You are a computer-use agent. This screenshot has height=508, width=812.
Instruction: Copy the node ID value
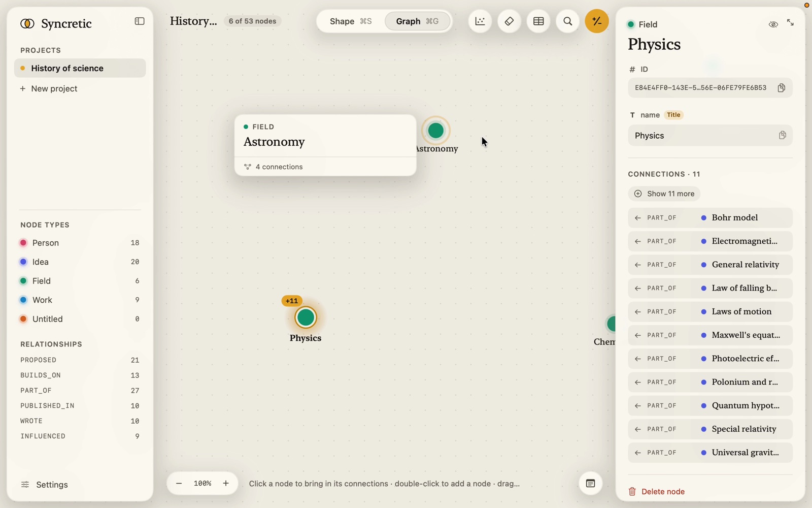pyautogui.click(x=782, y=88)
